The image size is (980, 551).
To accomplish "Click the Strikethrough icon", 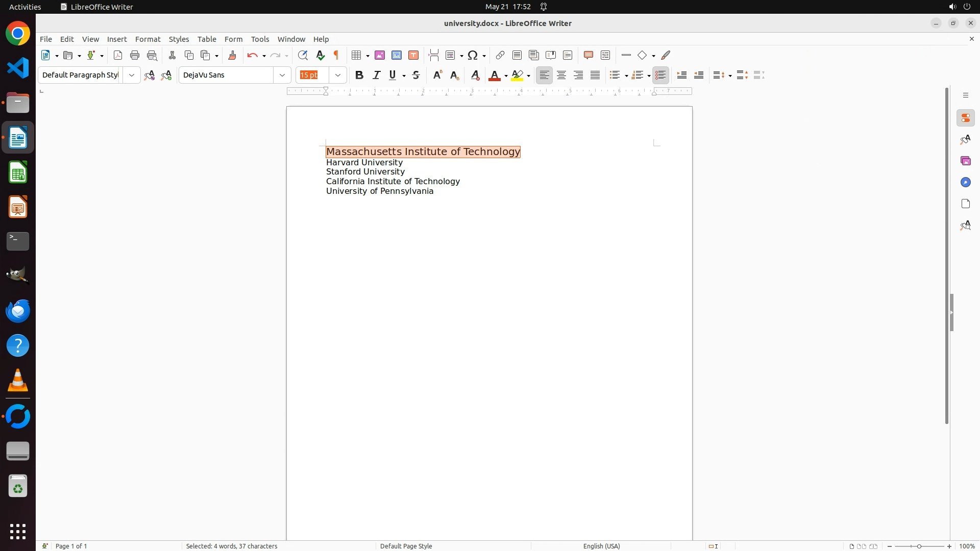I will point(416,75).
